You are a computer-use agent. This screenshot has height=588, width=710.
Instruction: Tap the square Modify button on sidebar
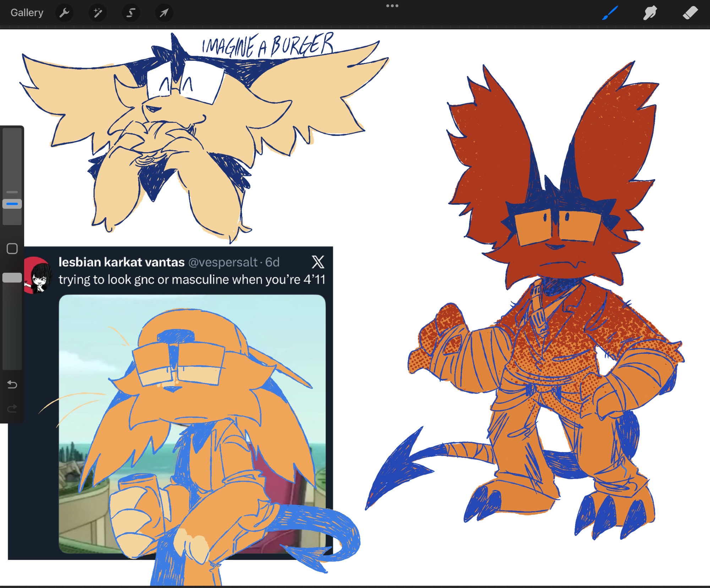coord(12,249)
